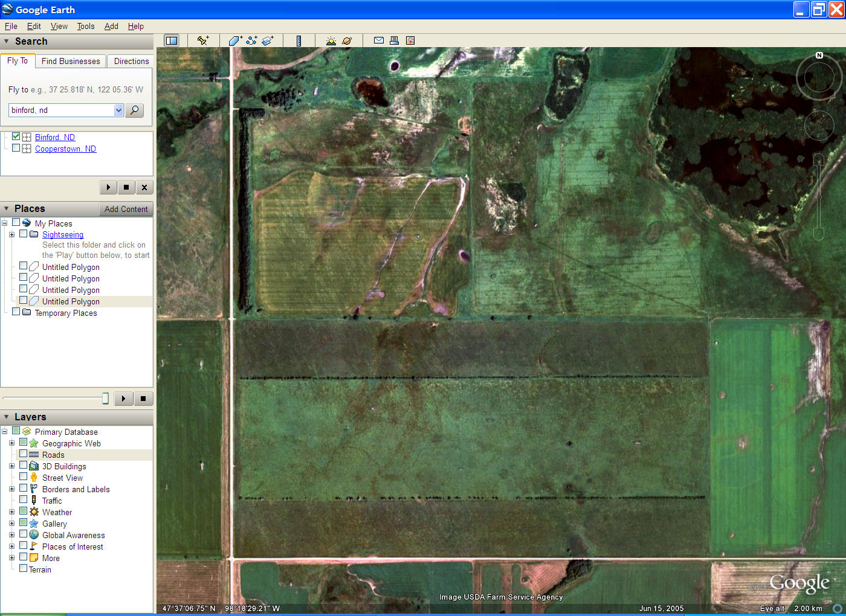Click the Sightseeing folder link
The image size is (846, 616).
63,234
